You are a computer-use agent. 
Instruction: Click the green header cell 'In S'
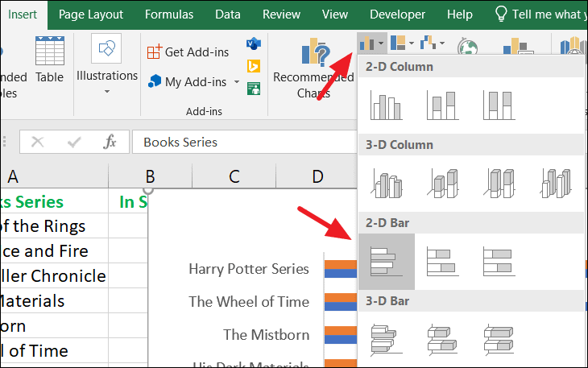click(x=128, y=201)
